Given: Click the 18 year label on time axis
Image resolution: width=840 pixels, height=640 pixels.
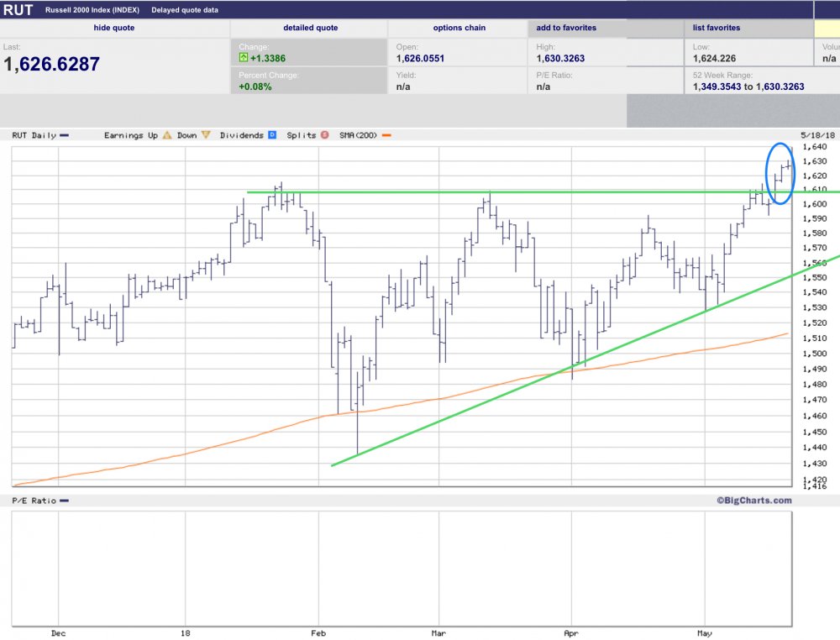Looking at the screenshot, I should [186, 633].
